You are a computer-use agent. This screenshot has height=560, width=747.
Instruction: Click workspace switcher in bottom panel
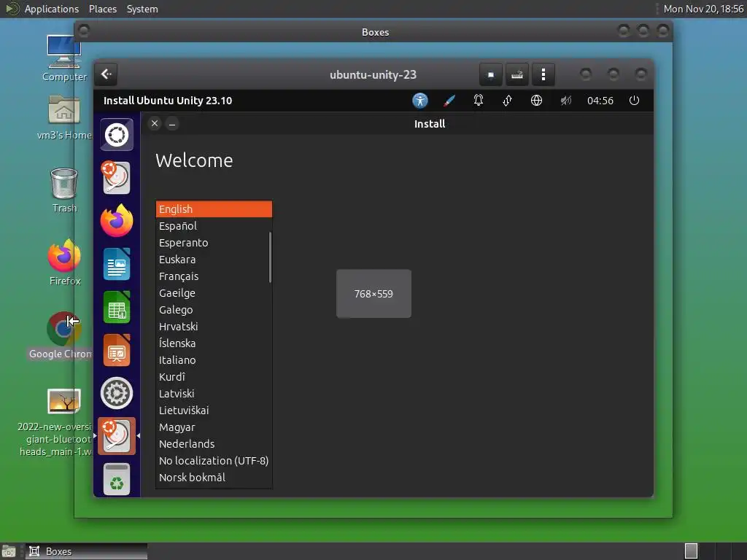point(691,551)
